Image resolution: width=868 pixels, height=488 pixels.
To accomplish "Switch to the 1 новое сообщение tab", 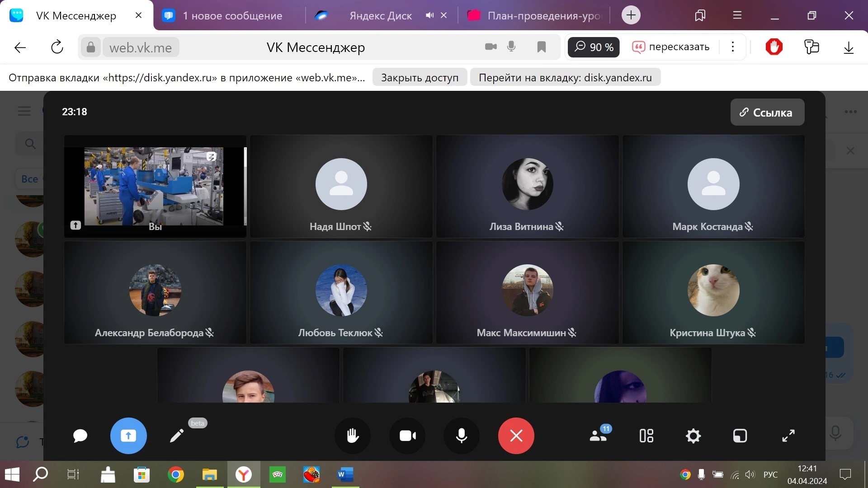I will (232, 15).
